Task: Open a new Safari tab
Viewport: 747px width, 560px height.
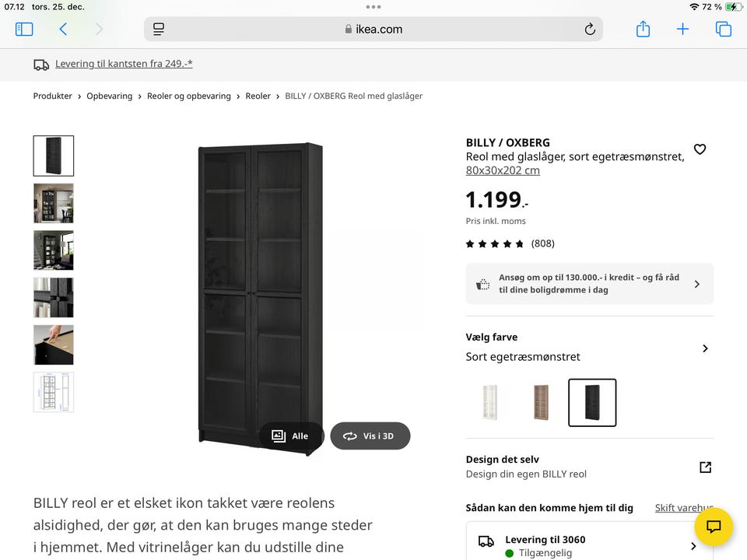Action: (682, 30)
